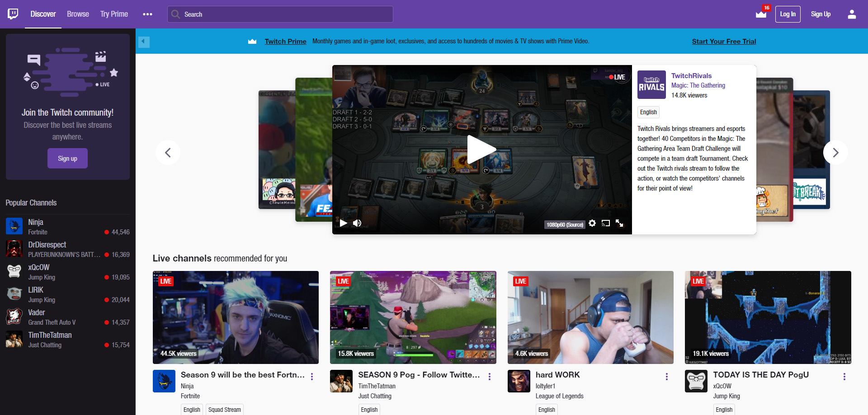
Task: Go to the Browse tab
Action: (78, 14)
